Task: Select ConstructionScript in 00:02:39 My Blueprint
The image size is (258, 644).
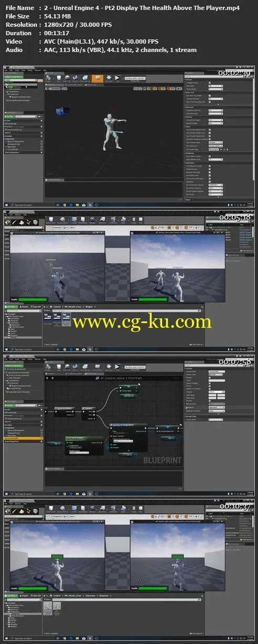Action: (x=13, y=129)
